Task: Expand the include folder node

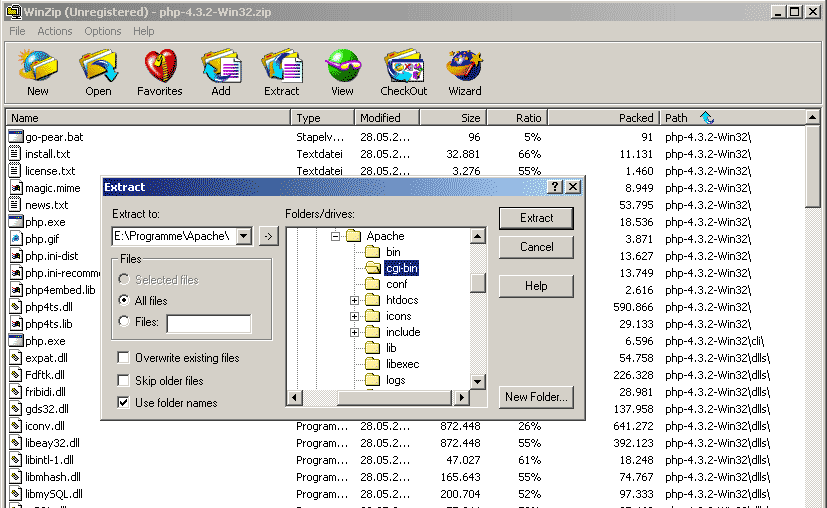Action: pos(354,332)
